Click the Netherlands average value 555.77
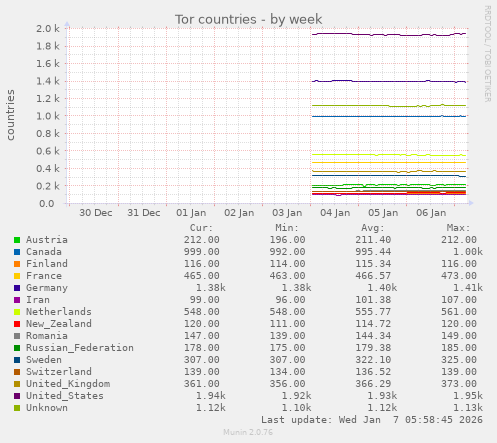497x443 pixels. pyautogui.click(x=373, y=312)
